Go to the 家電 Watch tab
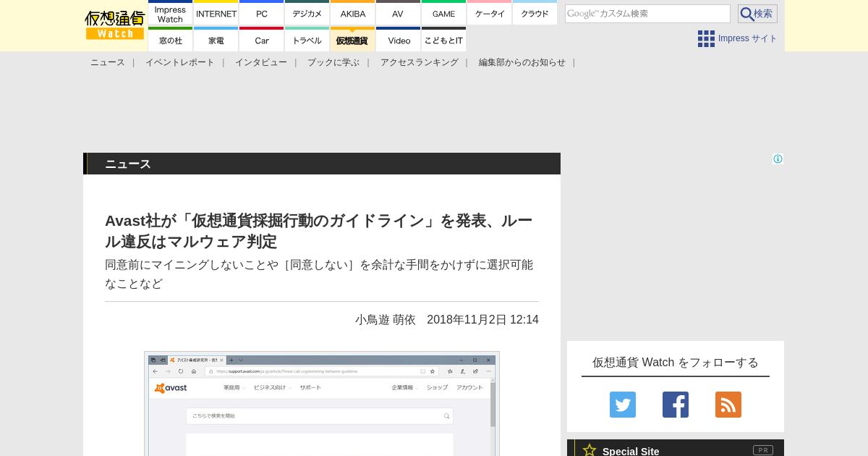 pyautogui.click(x=216, y=40)
